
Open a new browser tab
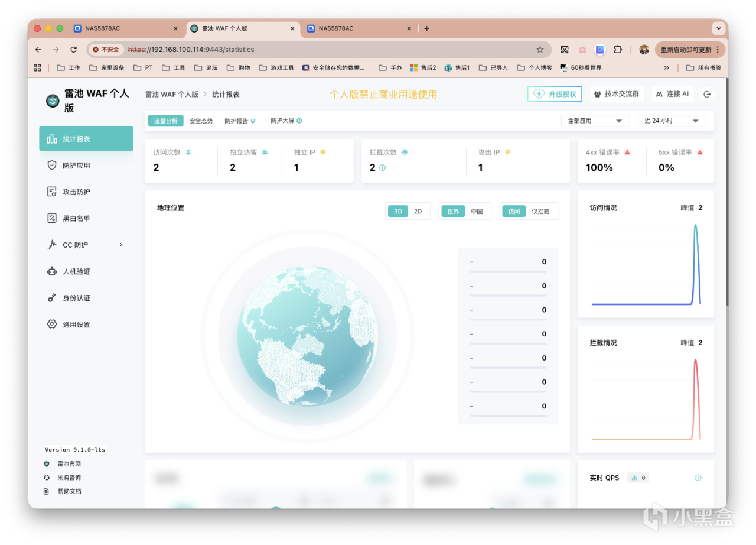tap(426, 28)
